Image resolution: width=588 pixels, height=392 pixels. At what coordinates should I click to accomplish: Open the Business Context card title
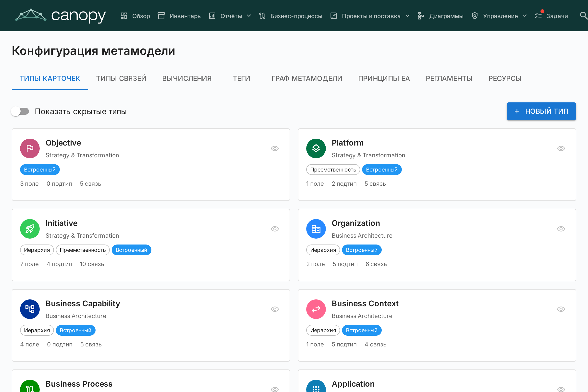(365, 304)
